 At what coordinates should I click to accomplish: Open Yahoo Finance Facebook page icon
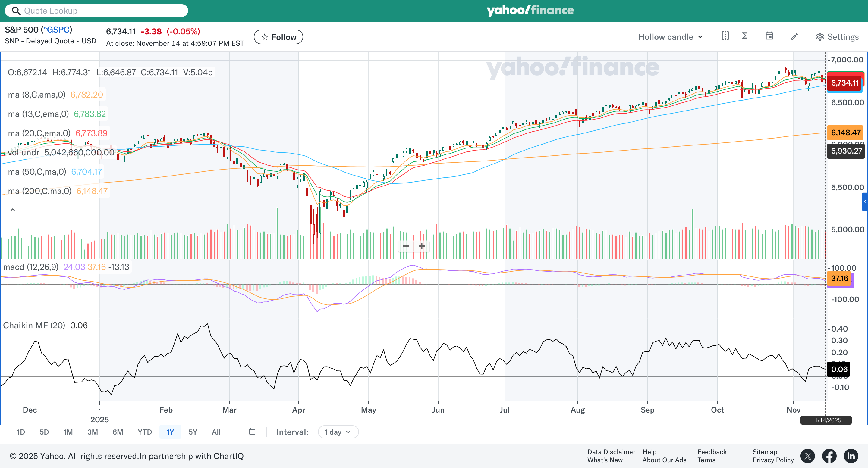point(829,456)
